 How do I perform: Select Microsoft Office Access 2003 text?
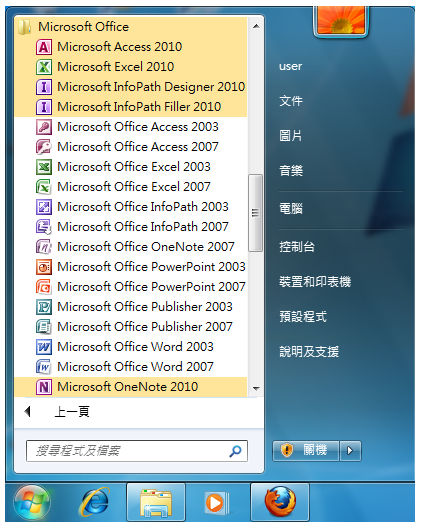pos(138,127)
